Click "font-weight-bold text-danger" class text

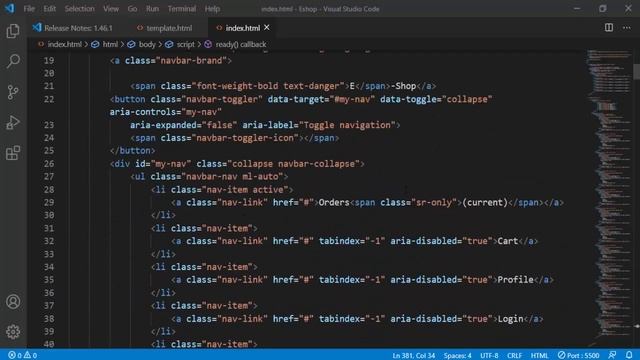tap(268, 86)
